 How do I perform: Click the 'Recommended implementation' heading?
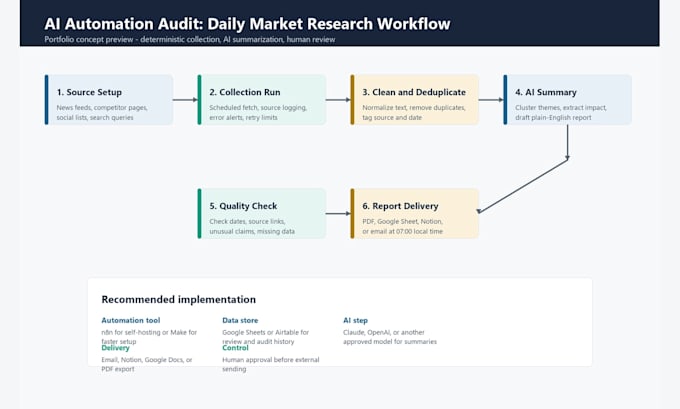pyautogui.click(x=179, y=300)
